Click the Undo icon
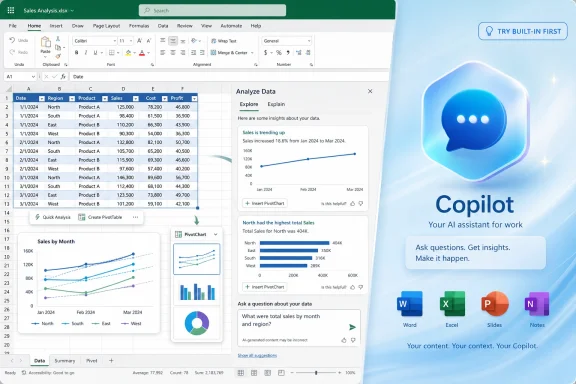The image size is (576, 384). (12, 40)
